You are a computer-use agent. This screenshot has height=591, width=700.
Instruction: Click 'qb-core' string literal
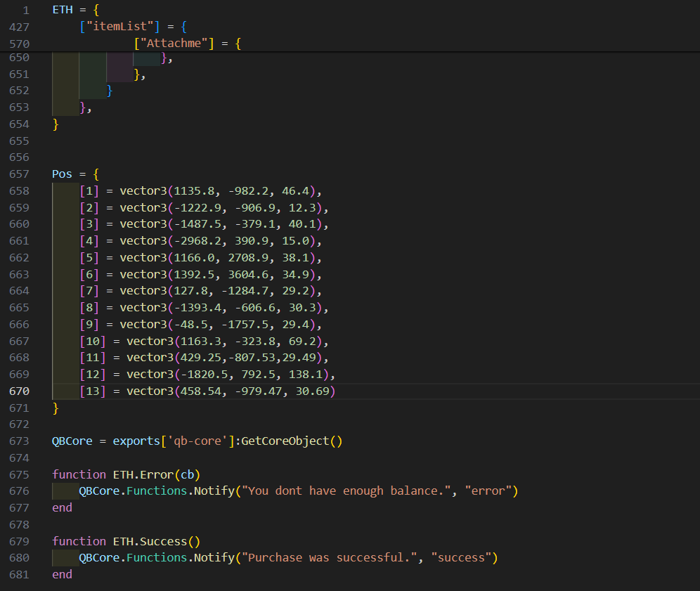(x=197, y=441)
